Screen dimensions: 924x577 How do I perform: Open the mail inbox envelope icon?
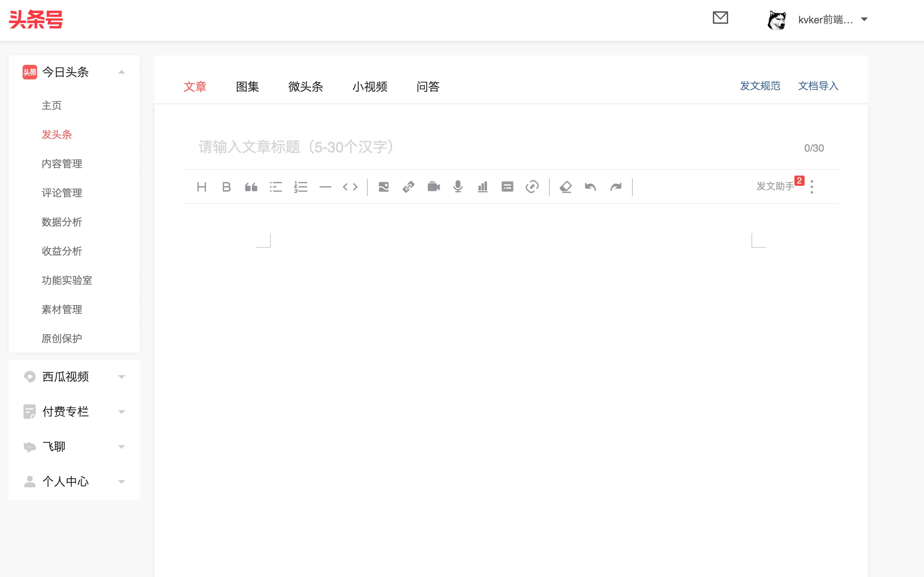click(720, 18)
